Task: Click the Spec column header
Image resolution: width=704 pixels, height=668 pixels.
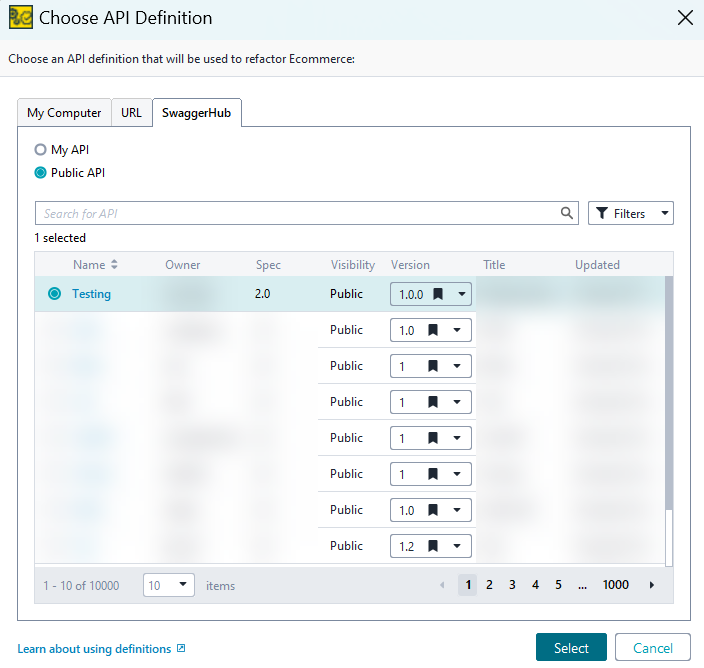Action: click(x=268, y=265)
